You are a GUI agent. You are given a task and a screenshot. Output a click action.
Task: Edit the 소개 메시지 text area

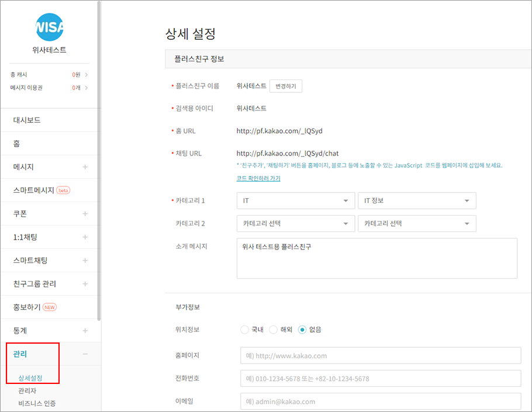coord(377,258)
